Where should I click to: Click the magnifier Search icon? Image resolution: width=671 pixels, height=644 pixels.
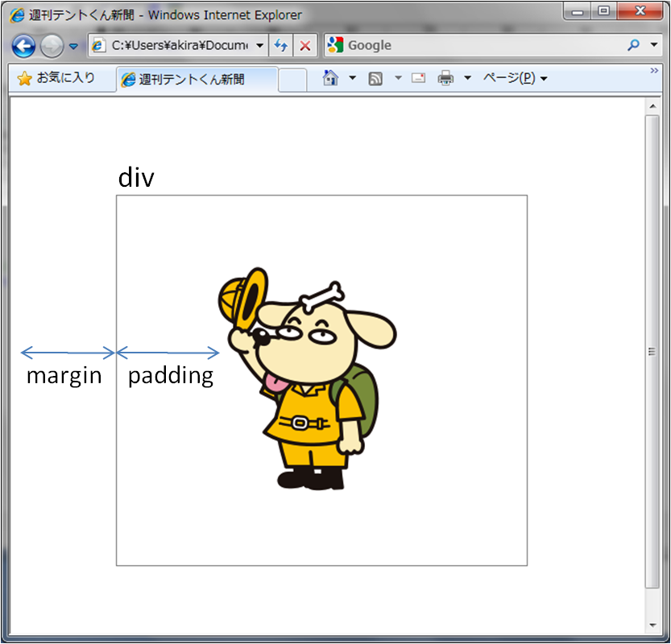634,44
